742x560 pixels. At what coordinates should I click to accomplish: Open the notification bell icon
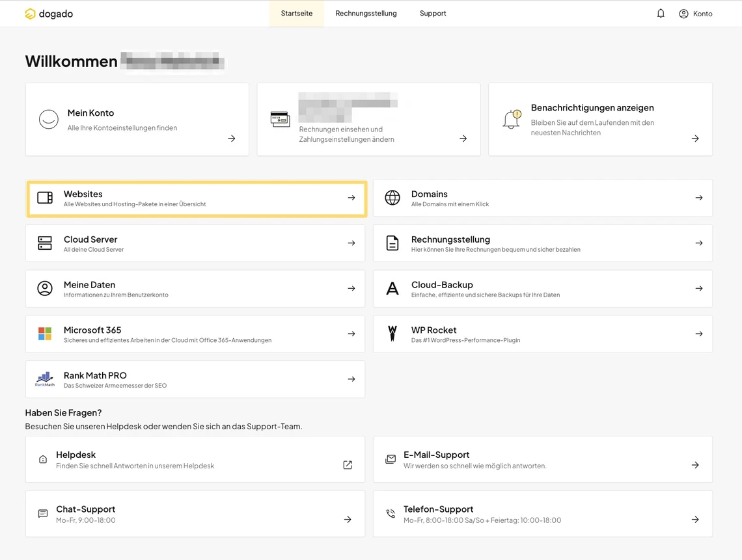661,13
